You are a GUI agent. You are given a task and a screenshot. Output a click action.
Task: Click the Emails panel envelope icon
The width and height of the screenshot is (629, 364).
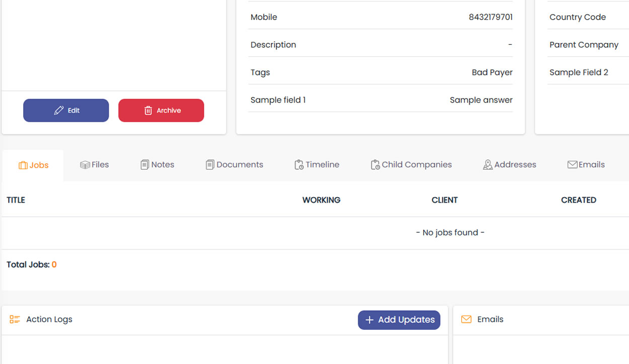[x=466, y=320]
